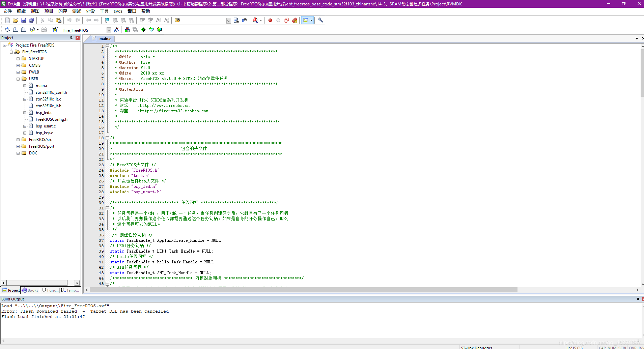Screen dimensions: 644x349
Task: Close the Project panel
Action: [78, 38]
